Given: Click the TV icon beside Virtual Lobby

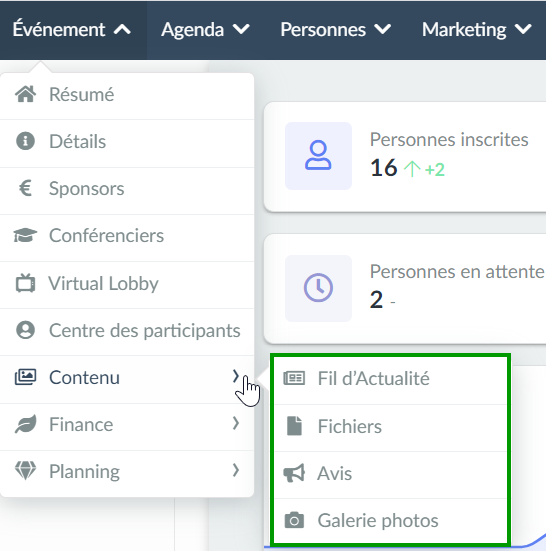Looking at the screenshot, I should click(25, 283).
